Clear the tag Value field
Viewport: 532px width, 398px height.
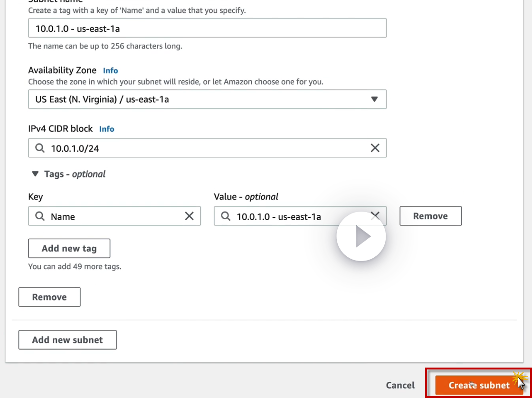375,214
